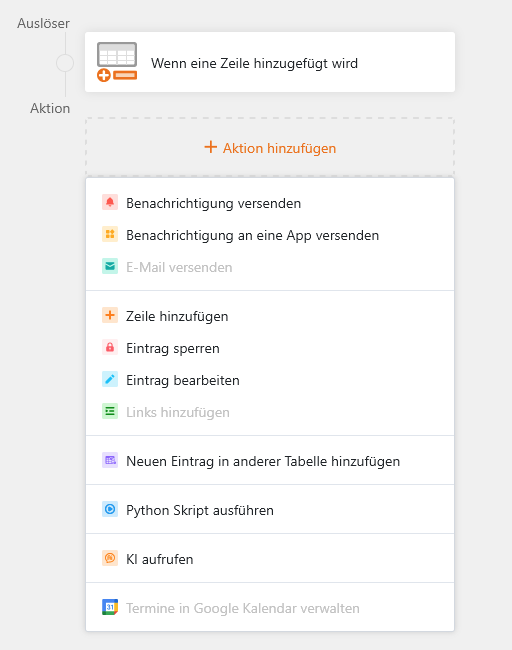The width and height of the screenshot is (512, 650).
Task: Click the yellow app grid icon
Action: (x=110, y=234)
